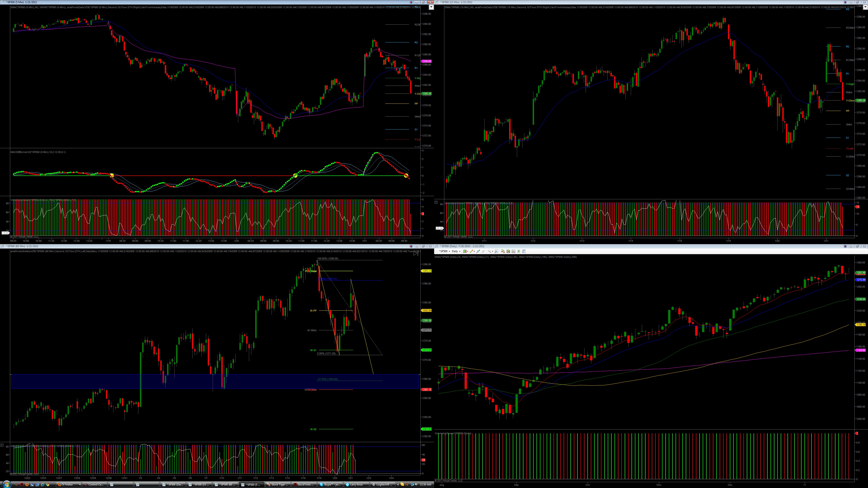Launch Internet Explorer from quick launch
The height and width of the screenshot is (488, 868).
pyautogui.click(x=43, y=485)
